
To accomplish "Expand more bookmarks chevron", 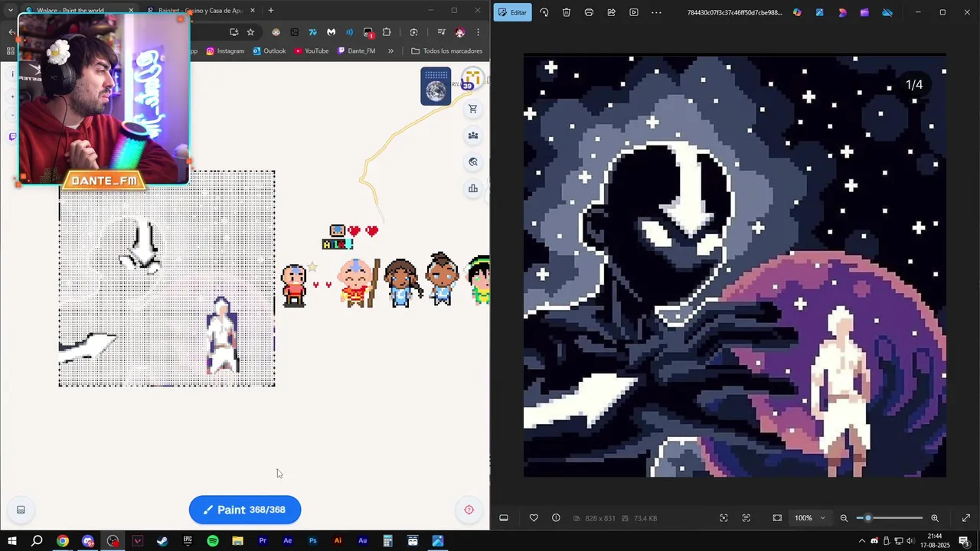I will point(390,51).
